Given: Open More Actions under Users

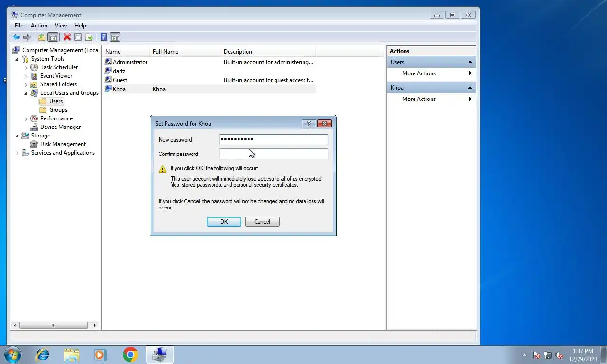Looking at the screenshot, I should coord(432,73).
